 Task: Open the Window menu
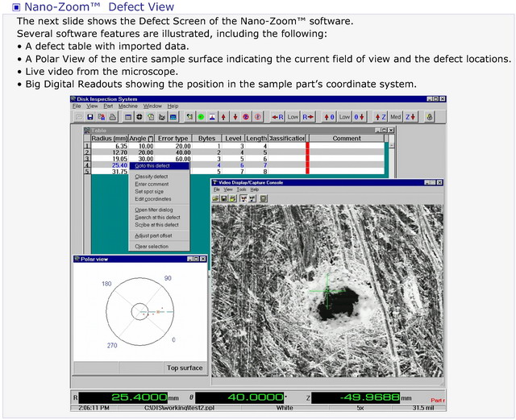152,106
